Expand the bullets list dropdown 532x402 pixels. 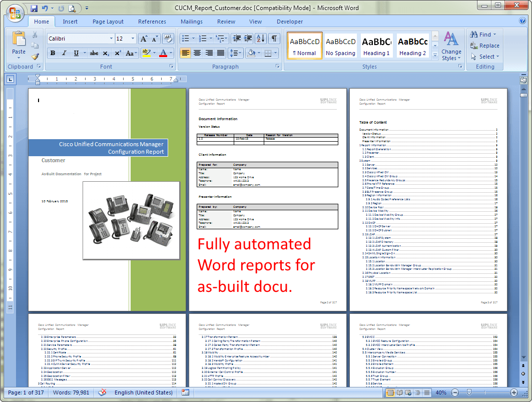pos(193,39)
